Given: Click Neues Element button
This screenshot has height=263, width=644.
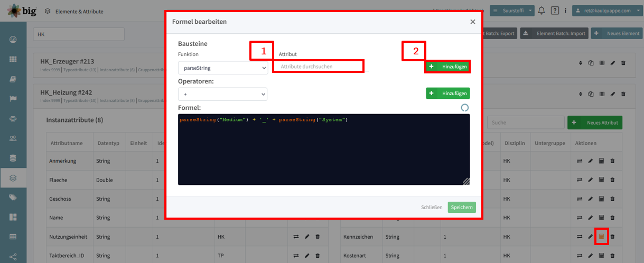Looking at the screenshot, I should pos(617,33).
